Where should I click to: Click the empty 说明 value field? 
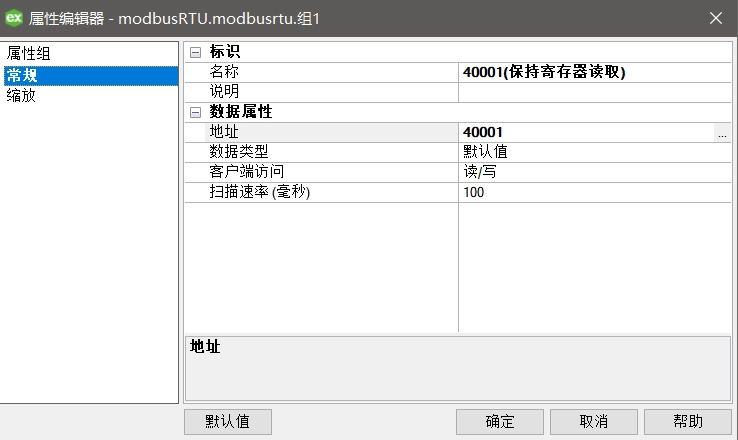(x=594, y=92)
